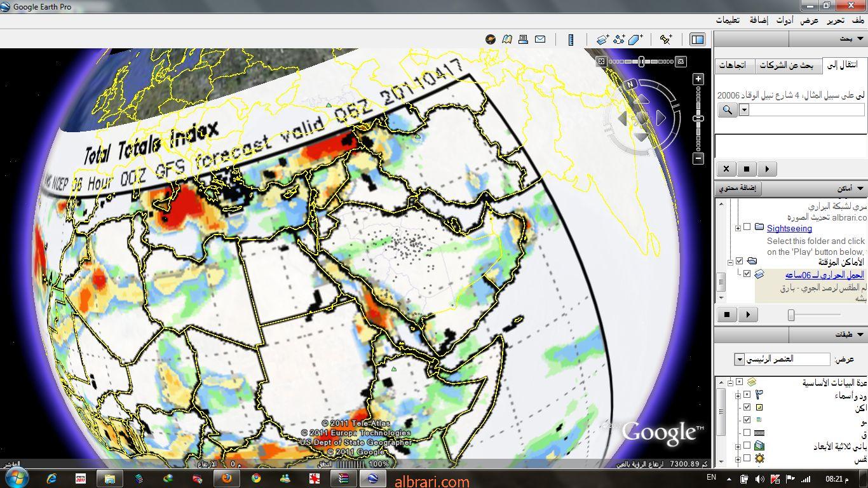This screenshot has height=488, width=868.
Task: Click the Email envelope icon
Action: (x=540, y=39)
